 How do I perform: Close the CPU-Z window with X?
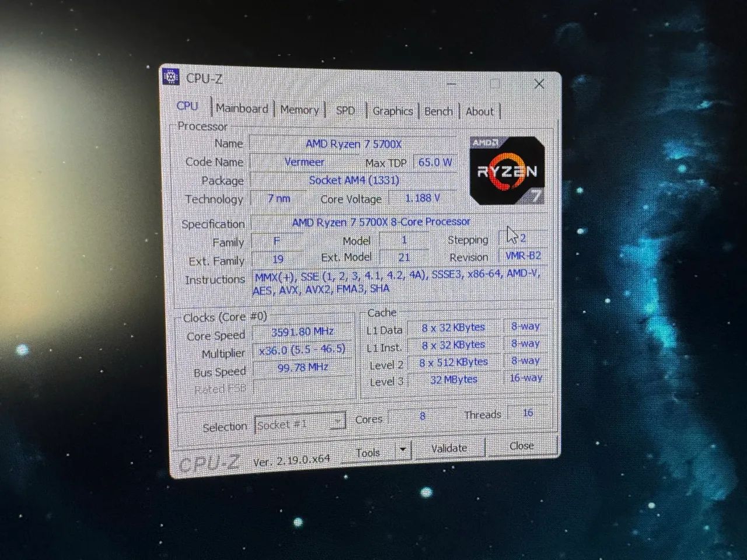[539, 84]
